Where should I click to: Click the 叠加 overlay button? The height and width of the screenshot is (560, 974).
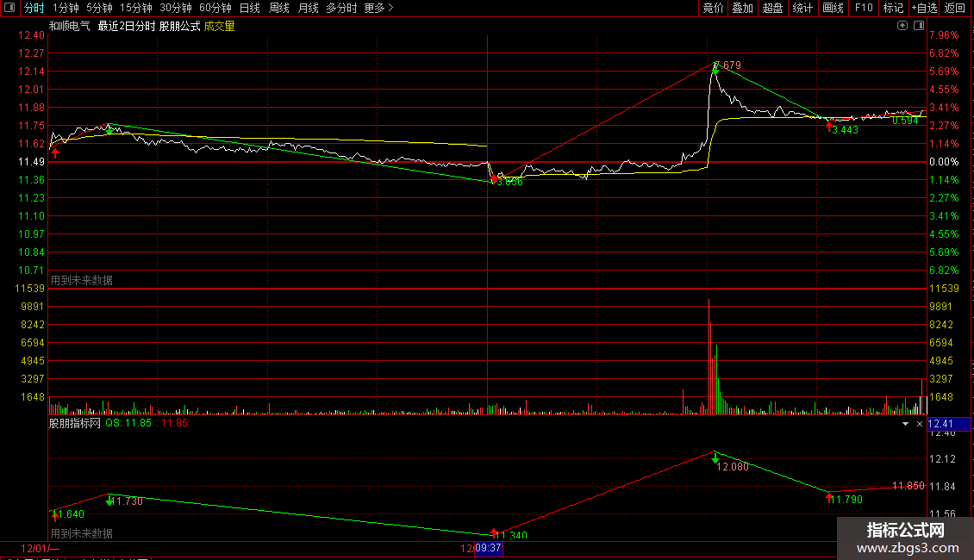(742, 8)
